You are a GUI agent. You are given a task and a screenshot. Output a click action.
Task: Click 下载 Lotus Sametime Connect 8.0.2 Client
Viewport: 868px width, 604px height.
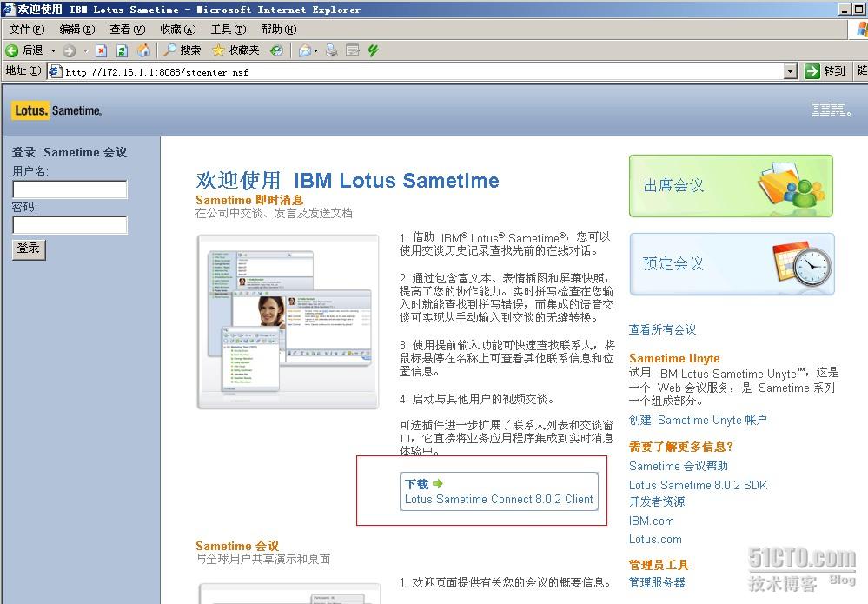tap(499, 491)
